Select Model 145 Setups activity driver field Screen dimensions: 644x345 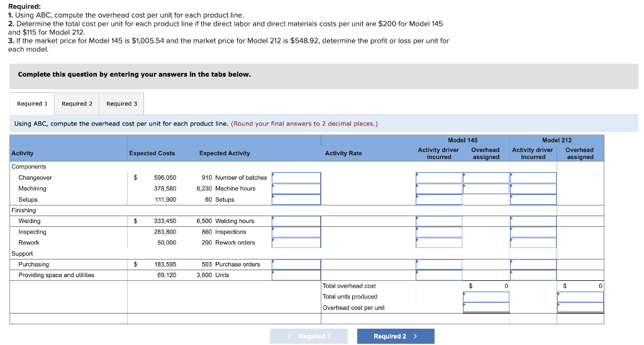click(438, 200)
